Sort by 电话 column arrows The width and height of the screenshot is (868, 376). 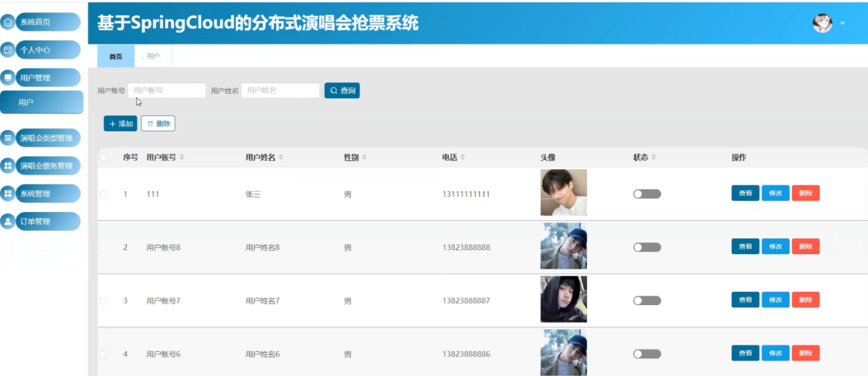(463, 157)
